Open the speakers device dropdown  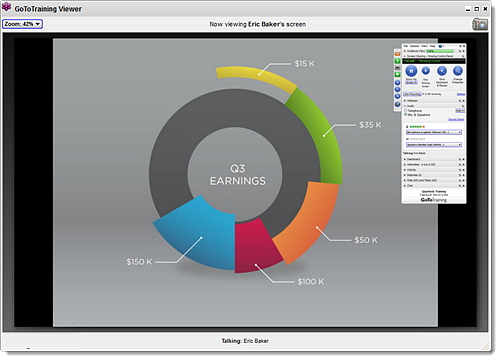point(434,145)
